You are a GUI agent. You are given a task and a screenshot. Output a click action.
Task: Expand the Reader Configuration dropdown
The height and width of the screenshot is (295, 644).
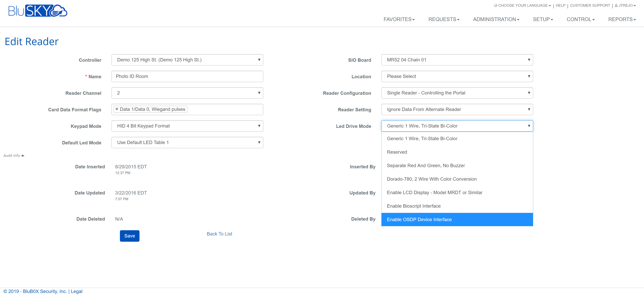pyautogui.click(x=457, y=93)
